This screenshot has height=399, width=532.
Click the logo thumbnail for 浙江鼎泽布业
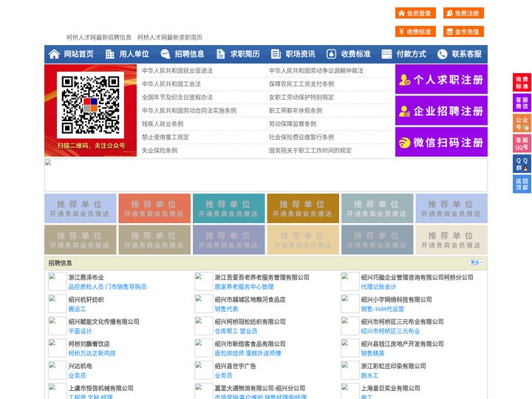coord(58,282)
